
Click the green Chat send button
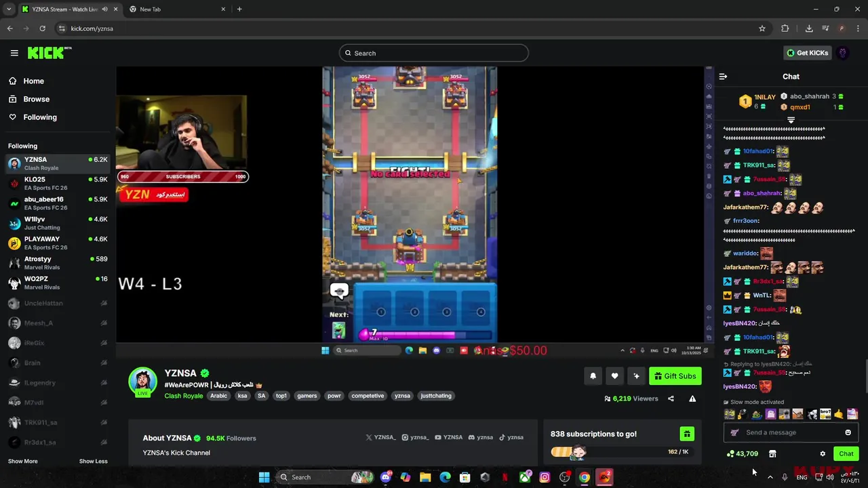[x=846, y=454]
